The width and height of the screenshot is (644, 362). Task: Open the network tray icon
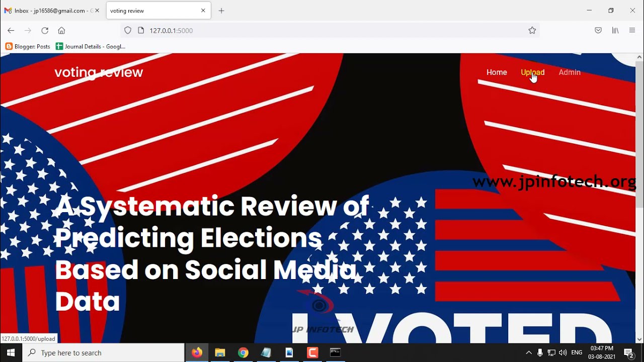tap(551, 353)
